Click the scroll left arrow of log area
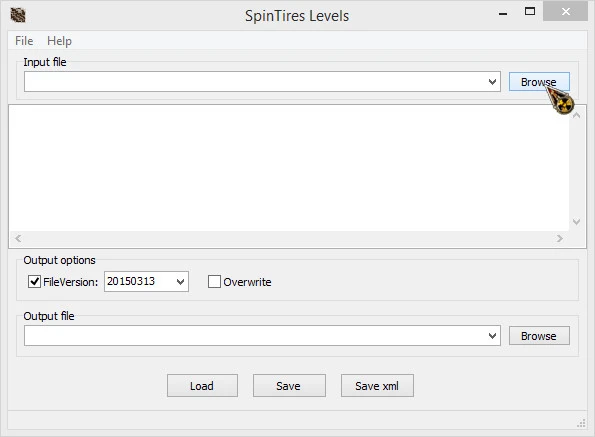 click(18, 238)
